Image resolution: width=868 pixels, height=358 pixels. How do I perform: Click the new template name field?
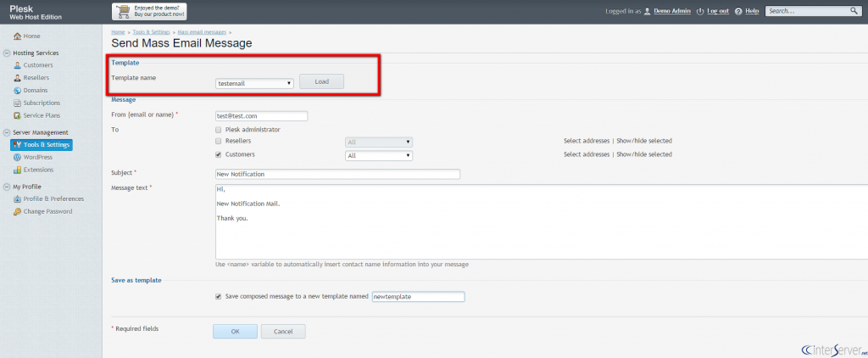[419, 297]
